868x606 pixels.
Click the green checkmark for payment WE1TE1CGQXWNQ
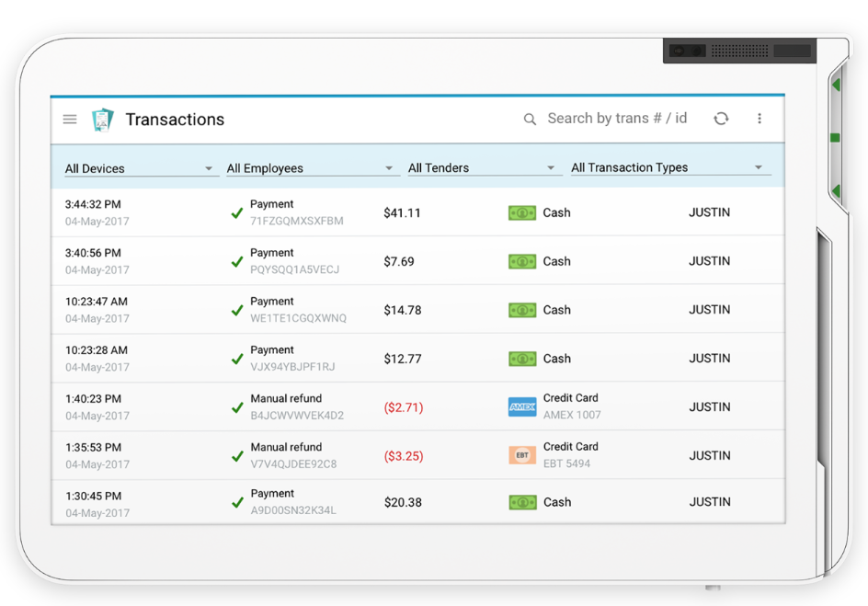pos(237,311)
